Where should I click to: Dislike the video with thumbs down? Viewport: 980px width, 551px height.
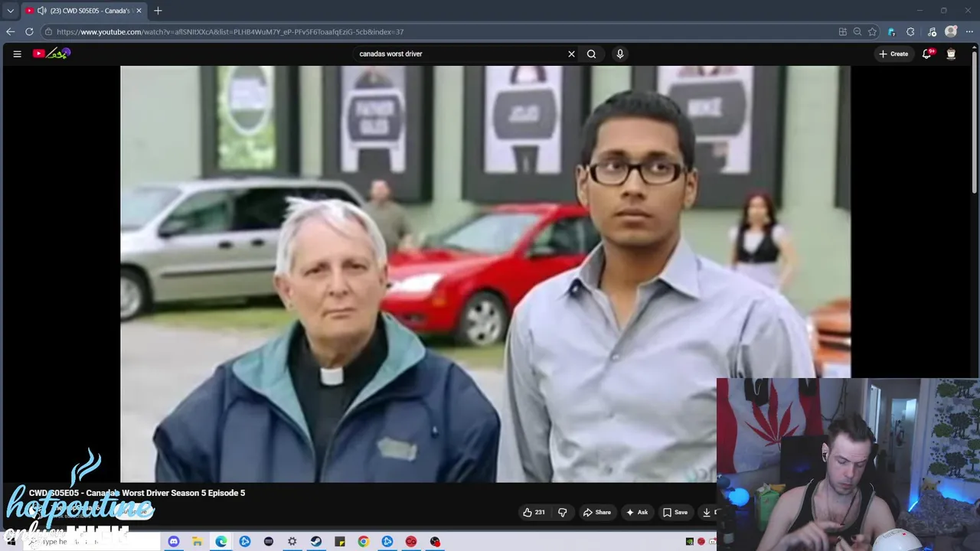563,512
